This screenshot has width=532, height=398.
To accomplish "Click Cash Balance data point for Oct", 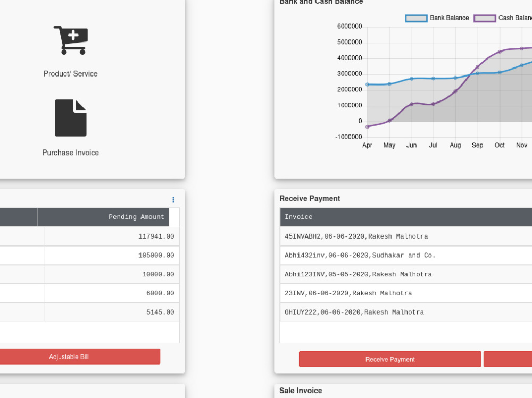I will tap(500, 52).
